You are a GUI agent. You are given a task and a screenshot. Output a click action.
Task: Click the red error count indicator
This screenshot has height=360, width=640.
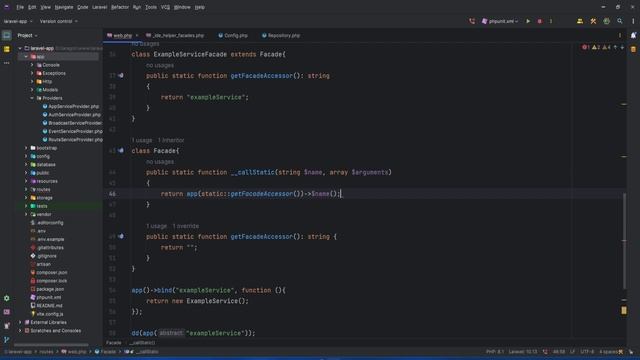tap(586, 47)
